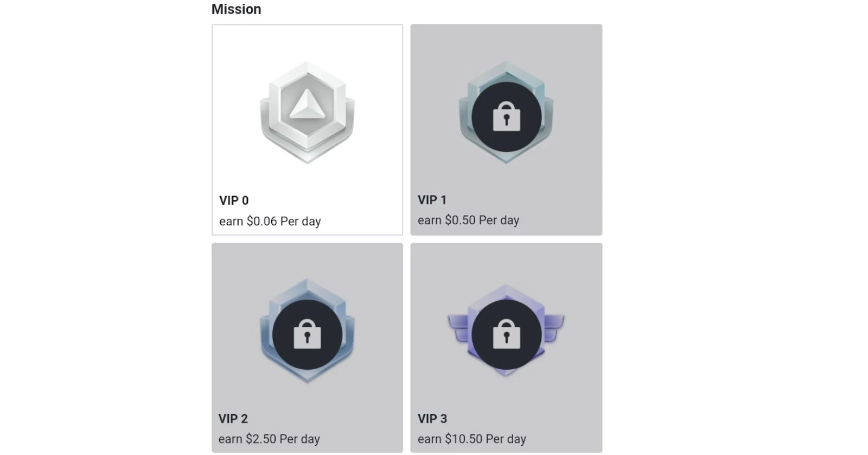
Task: Click the silver VIP 0 badge icon
Action: (307, 112)
